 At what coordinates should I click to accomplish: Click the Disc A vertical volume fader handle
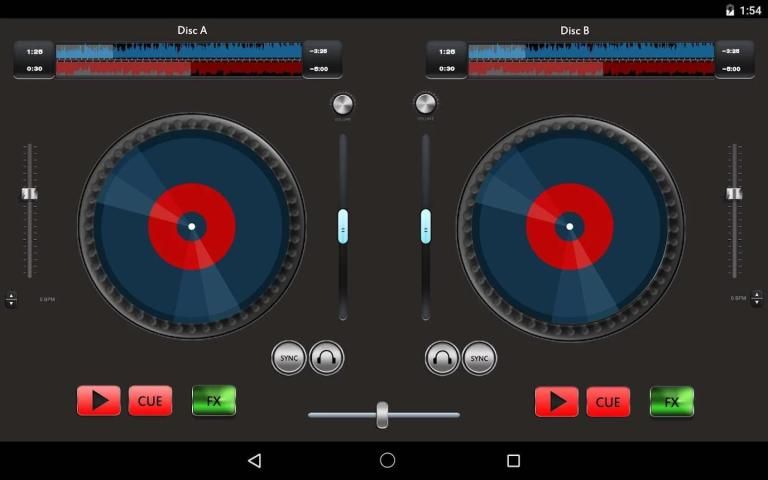343,226
